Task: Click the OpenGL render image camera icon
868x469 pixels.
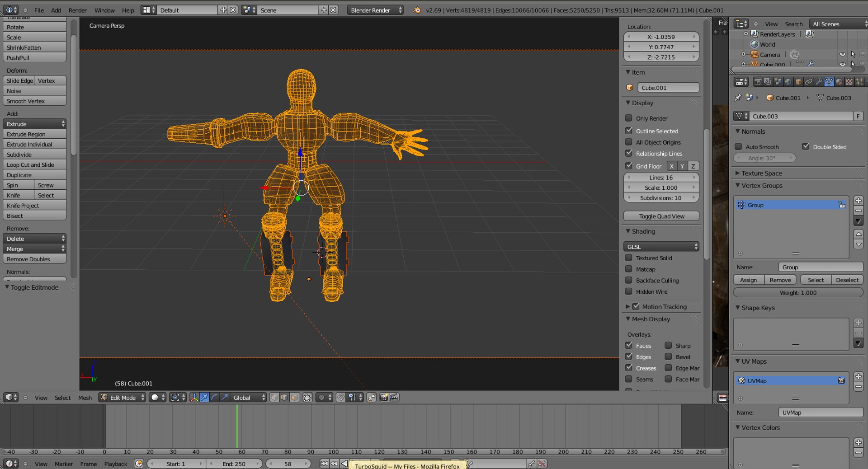Action: click(384, 398)
